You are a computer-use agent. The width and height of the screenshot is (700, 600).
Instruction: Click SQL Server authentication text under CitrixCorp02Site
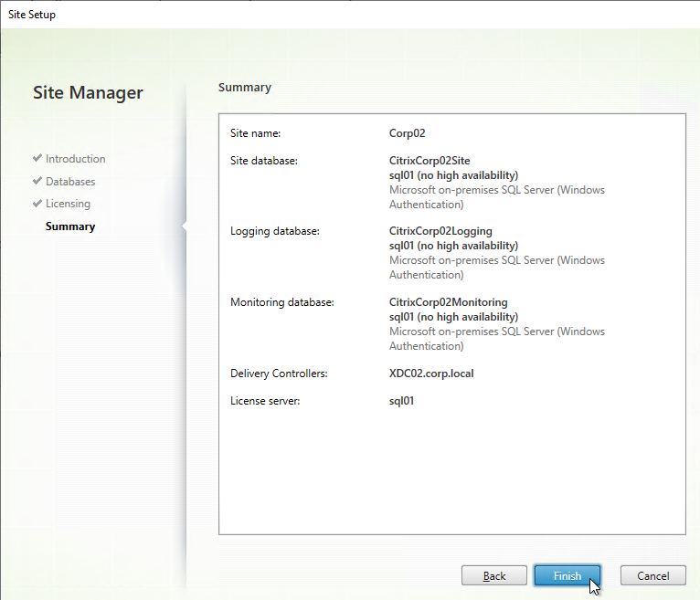coord(497,197)
